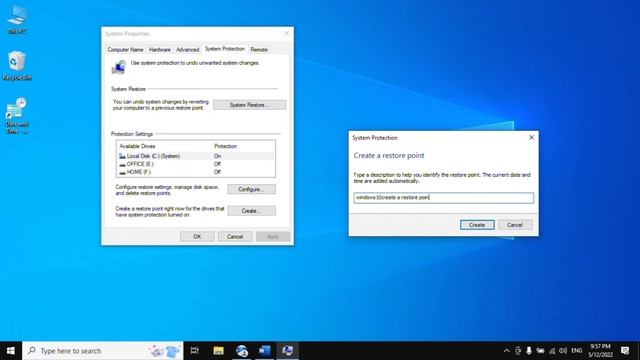Click the system protection computer icon

point(118,67)
